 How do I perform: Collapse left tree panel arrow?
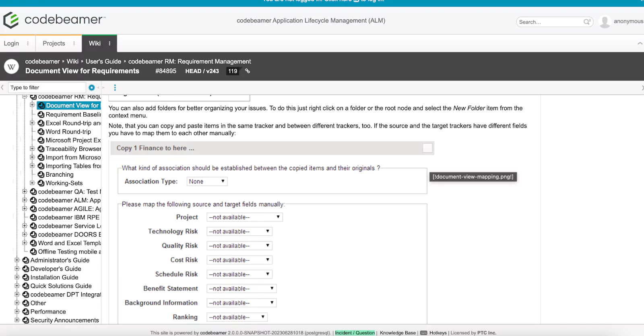(2, 87)
